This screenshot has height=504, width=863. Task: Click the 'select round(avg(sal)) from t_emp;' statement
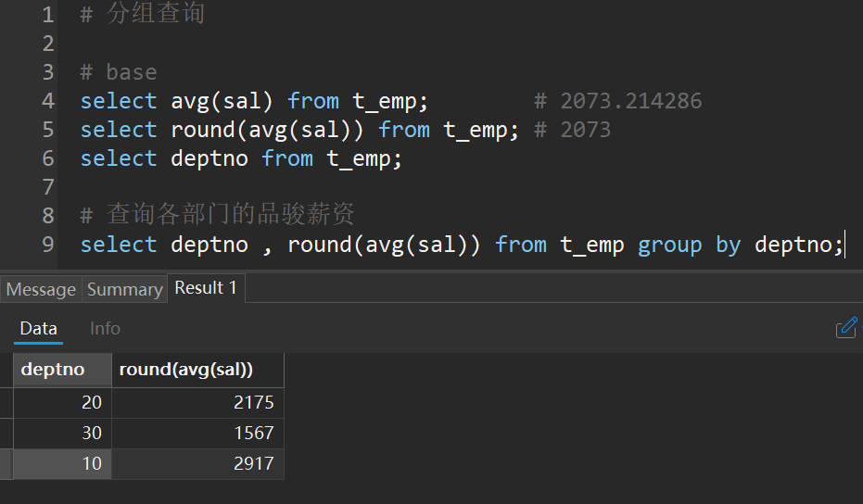click(x=299, y=131)
